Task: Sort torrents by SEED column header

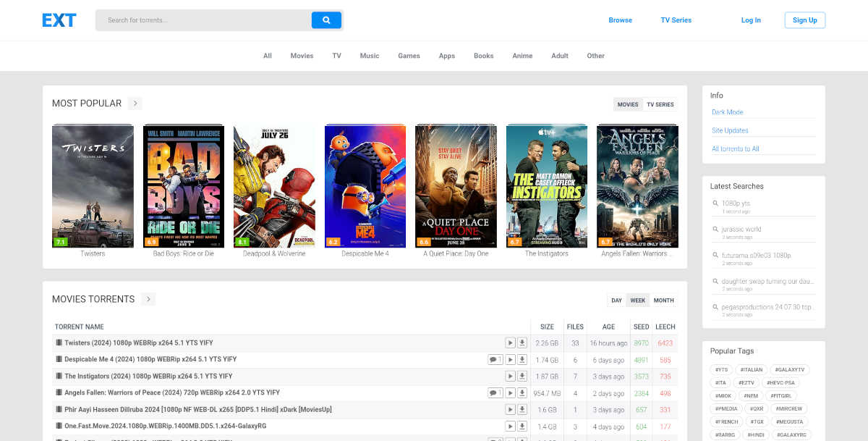Action: [642, 327]
